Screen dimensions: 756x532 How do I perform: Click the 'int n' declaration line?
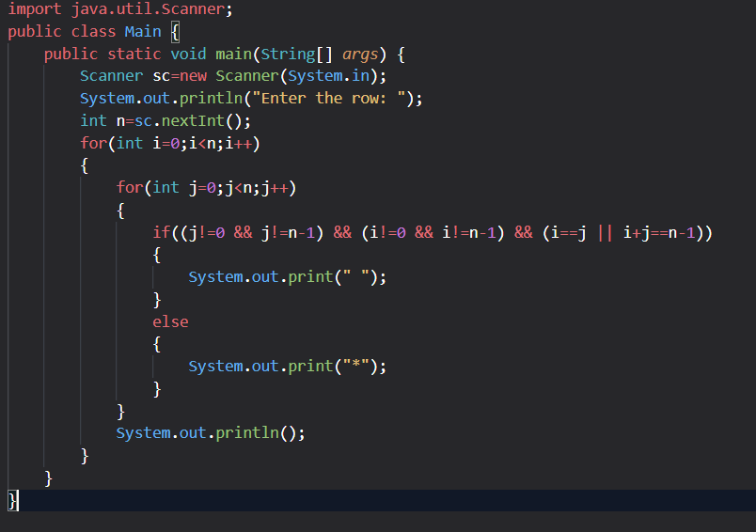coord(165,120)
